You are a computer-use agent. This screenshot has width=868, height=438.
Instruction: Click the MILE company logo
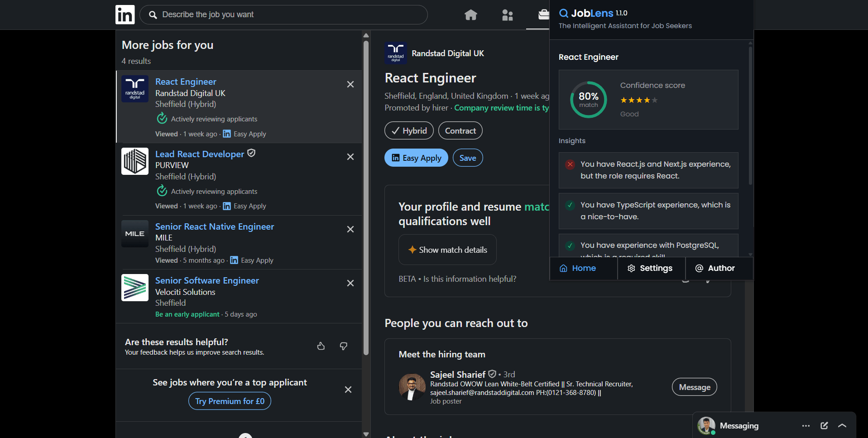point(135,234)
